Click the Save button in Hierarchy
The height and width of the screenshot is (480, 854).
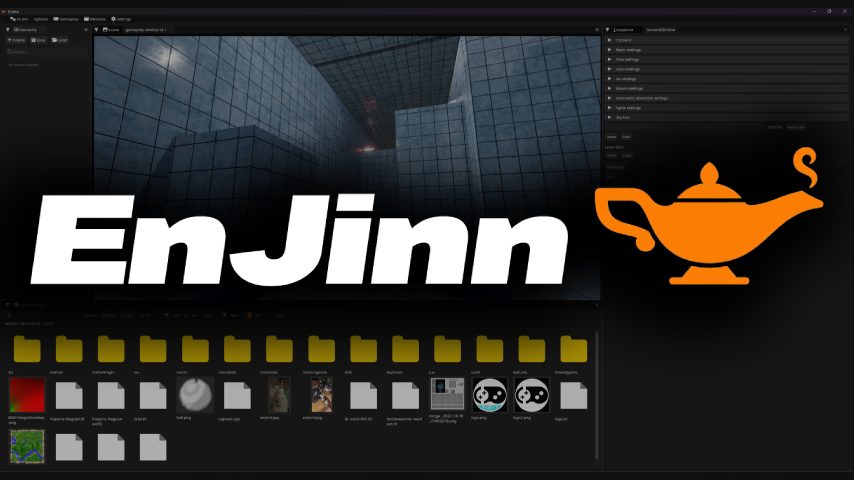point(38,40)
